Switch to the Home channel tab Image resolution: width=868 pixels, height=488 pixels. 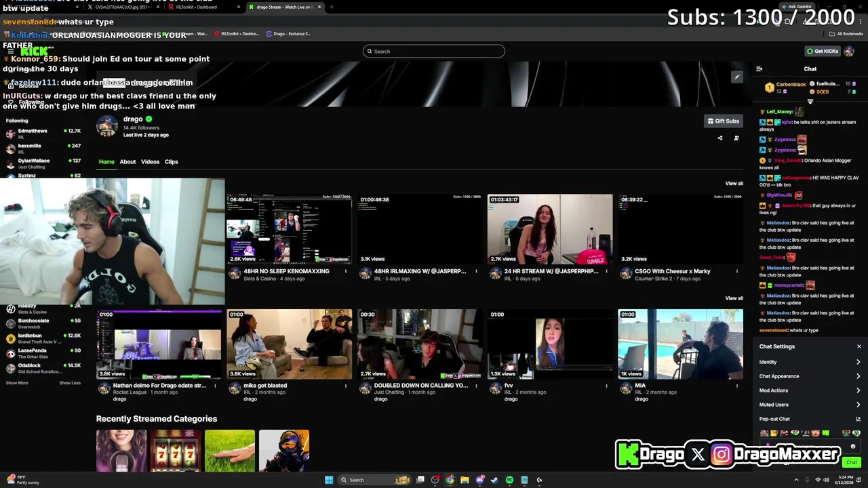tap(106, 162)
